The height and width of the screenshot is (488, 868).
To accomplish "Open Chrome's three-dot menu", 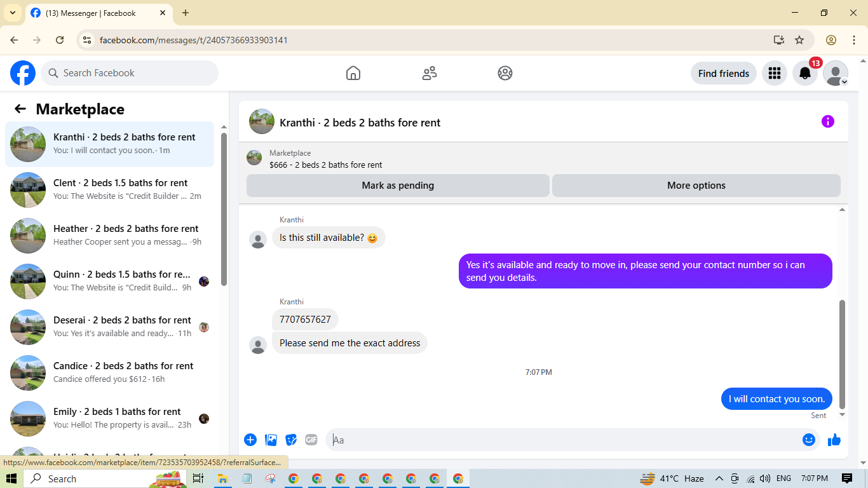I will pyautogui.click(x=854, y=40).
